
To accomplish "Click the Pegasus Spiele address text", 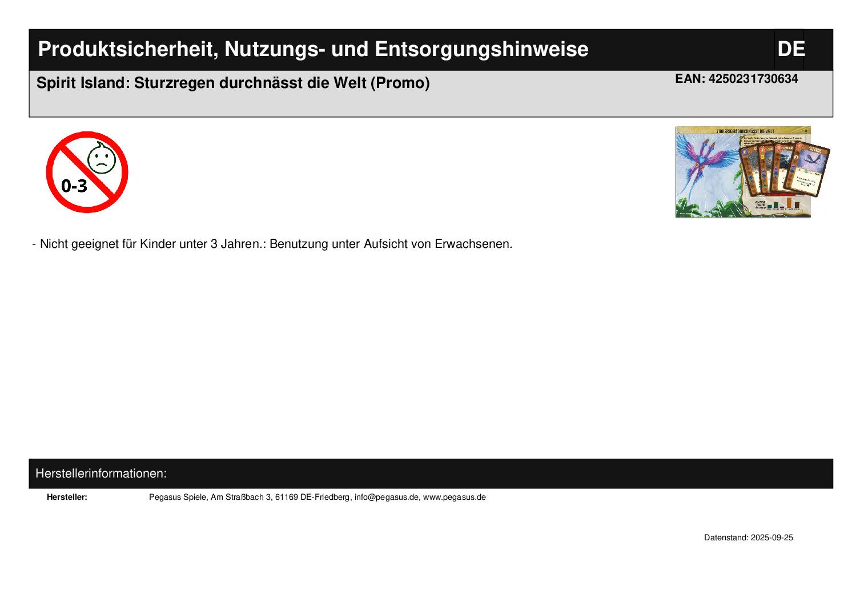I will [x=250, y=497].
